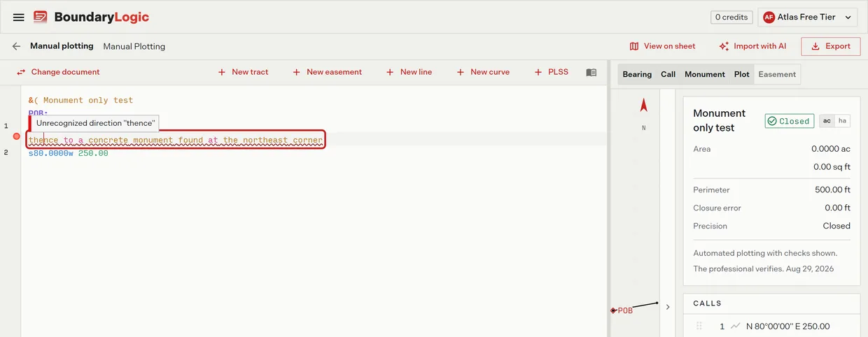Screen dimensions: 868x337
Task: Go back with the left arrow
Action: 17,46
